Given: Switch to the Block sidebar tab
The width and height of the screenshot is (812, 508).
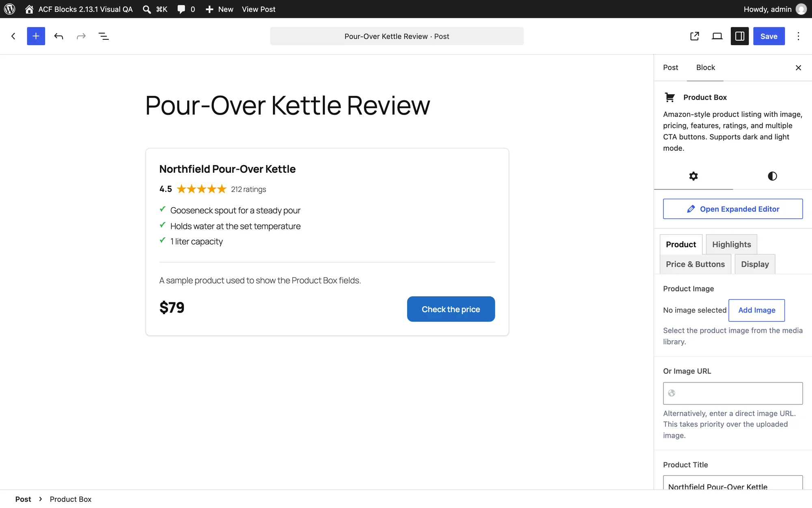Looking at the screenshot, I should [x=705, y=67].
